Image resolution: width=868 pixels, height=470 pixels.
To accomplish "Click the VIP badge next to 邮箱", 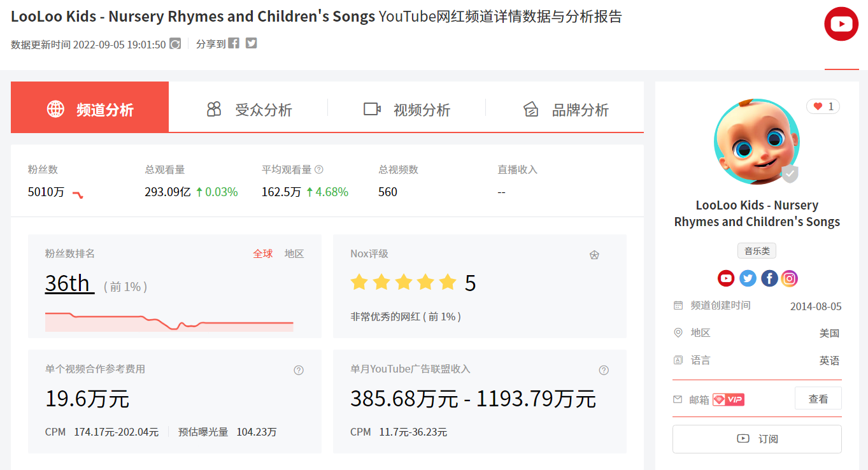I will pos(728,398).
